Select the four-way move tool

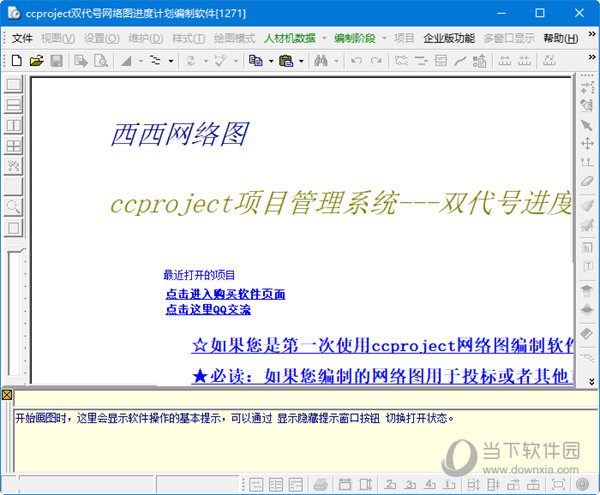587,144
